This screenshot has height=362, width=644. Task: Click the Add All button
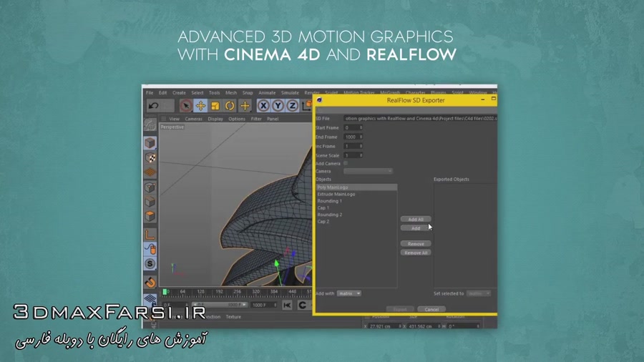tap(416, 219)
